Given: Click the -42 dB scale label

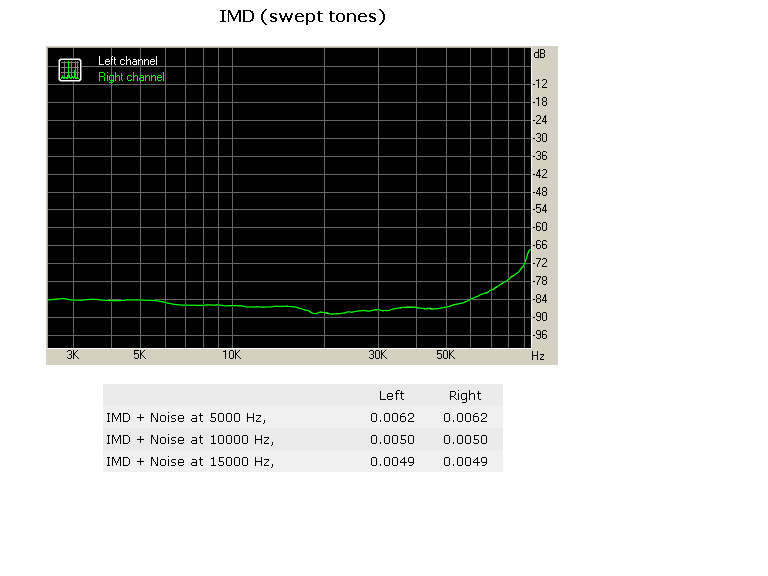Looking at the screenshot, I should coord(540,174).
